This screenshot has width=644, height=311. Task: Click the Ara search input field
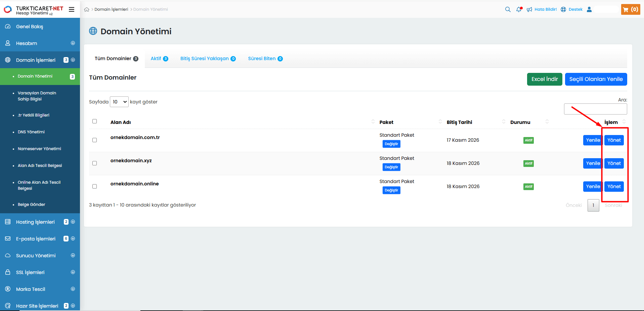(595, 109)
